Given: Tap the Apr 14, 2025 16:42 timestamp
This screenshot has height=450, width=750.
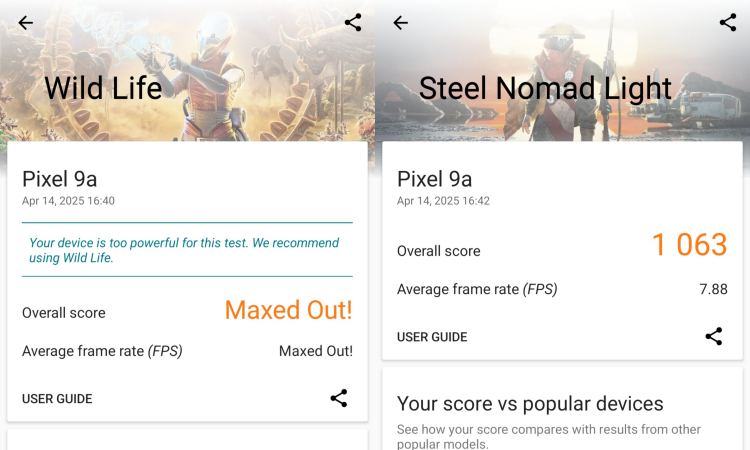Looking at the screenshot, I should [443, 201].
